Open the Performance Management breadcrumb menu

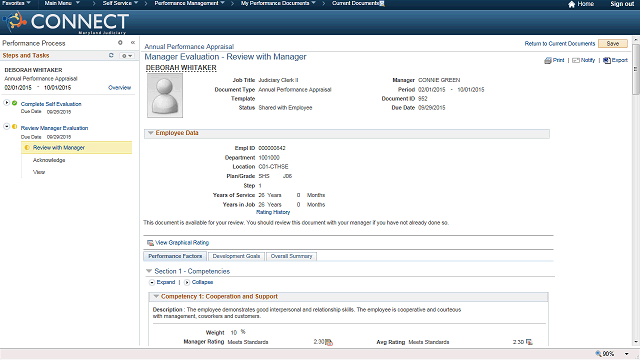point(190,3)
